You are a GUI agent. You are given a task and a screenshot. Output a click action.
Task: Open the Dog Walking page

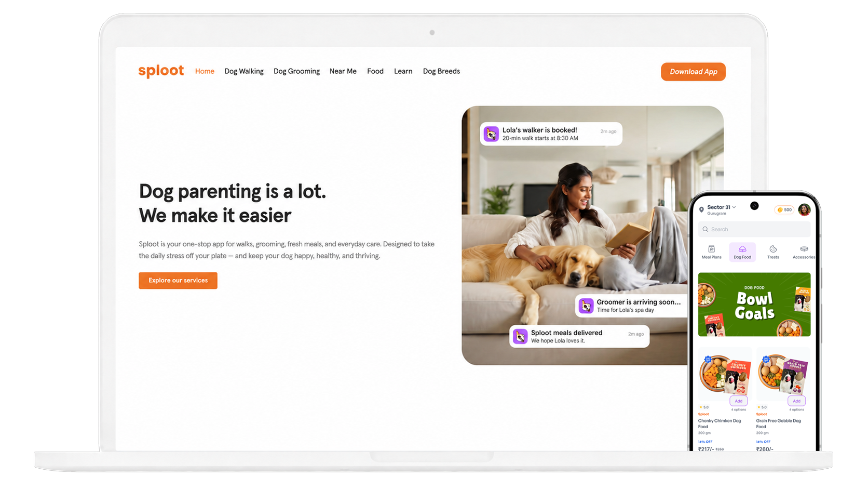[244, 71]
